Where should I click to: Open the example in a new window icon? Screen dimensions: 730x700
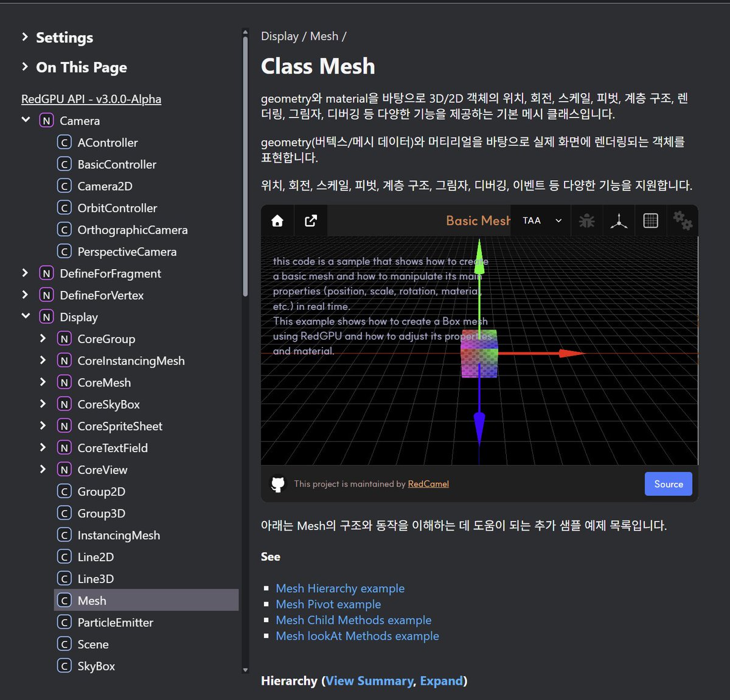point(311,221)
